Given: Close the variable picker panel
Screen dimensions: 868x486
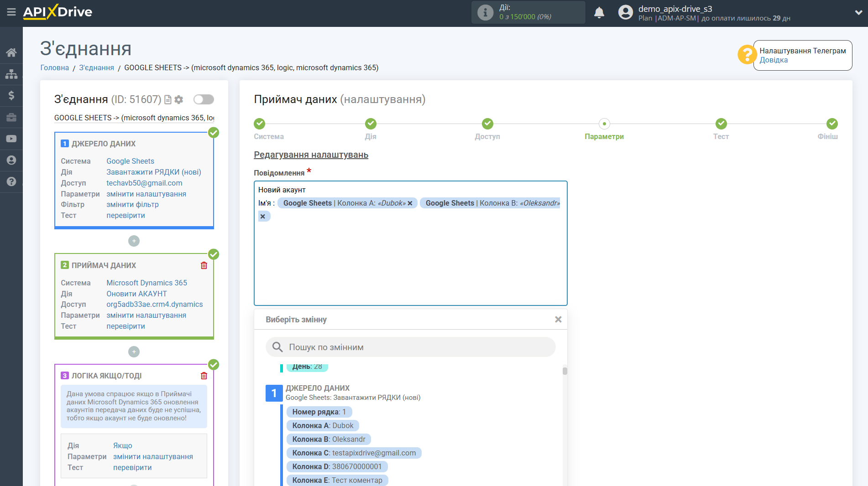Looking at the screenshot, I should coord(558,320).
